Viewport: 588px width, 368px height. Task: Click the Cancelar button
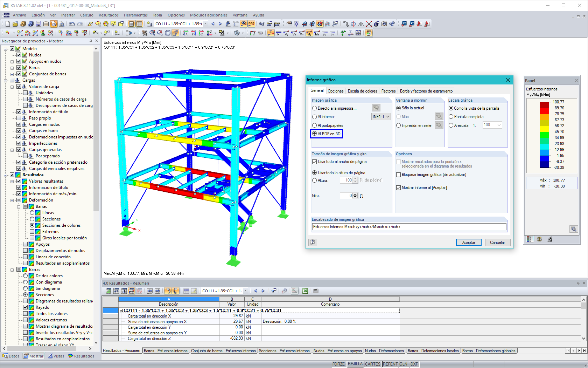point(497,242)
